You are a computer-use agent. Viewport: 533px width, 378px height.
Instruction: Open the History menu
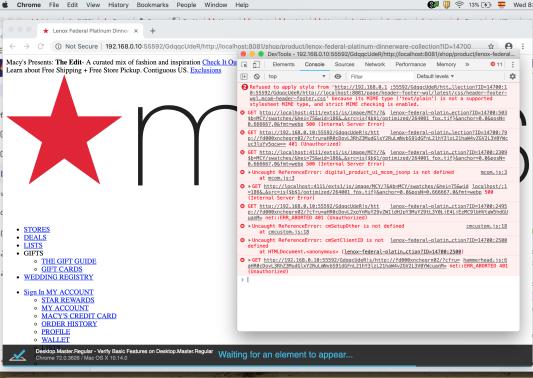click(118, 5)
